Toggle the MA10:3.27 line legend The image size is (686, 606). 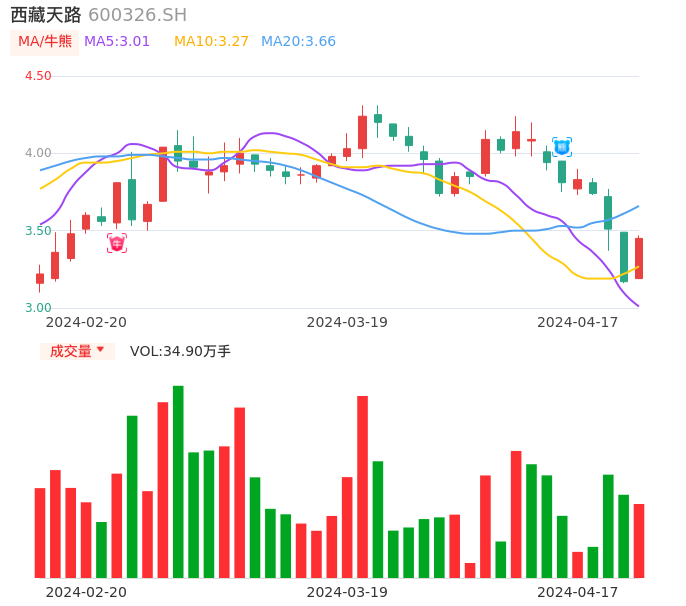pos(211,42)
